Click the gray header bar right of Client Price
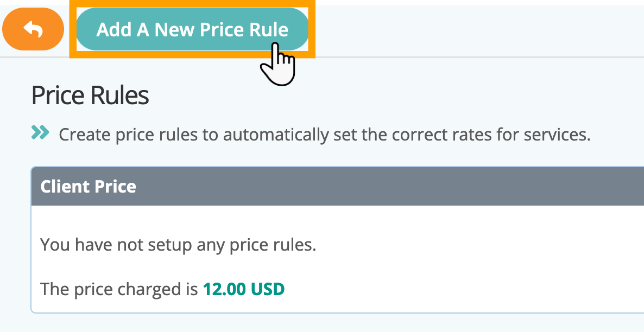 point(390,186)
